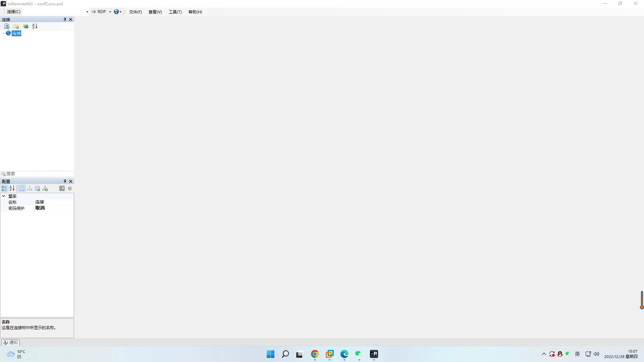Open the 工具(T) menu
Screen dimensions: 644x362
click(x=175, y=12)
